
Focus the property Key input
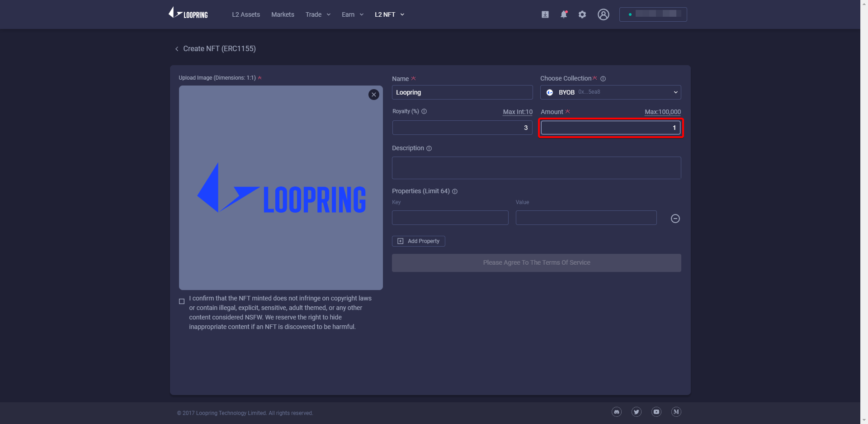(x=450, y=218)
